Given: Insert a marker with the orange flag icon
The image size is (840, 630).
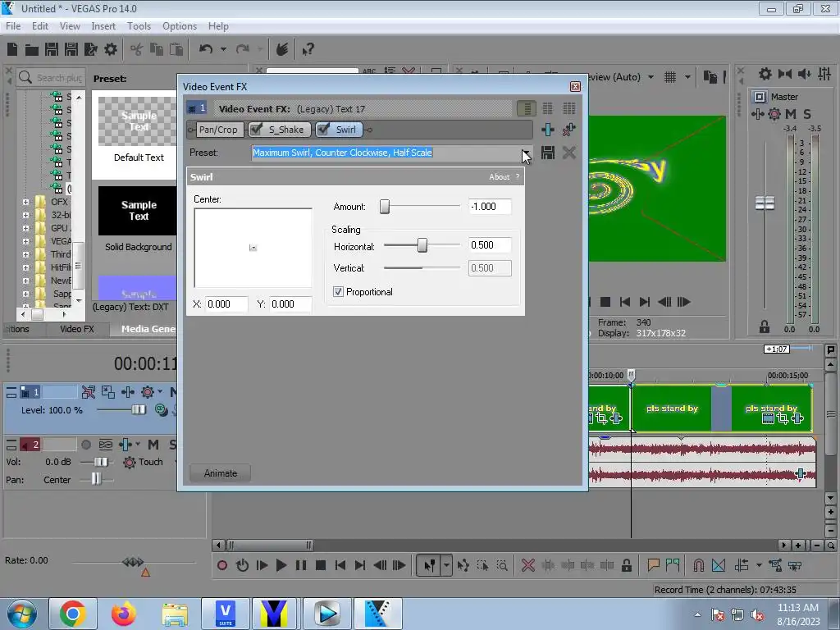Looking at the screenshot, I should (653, 565).
